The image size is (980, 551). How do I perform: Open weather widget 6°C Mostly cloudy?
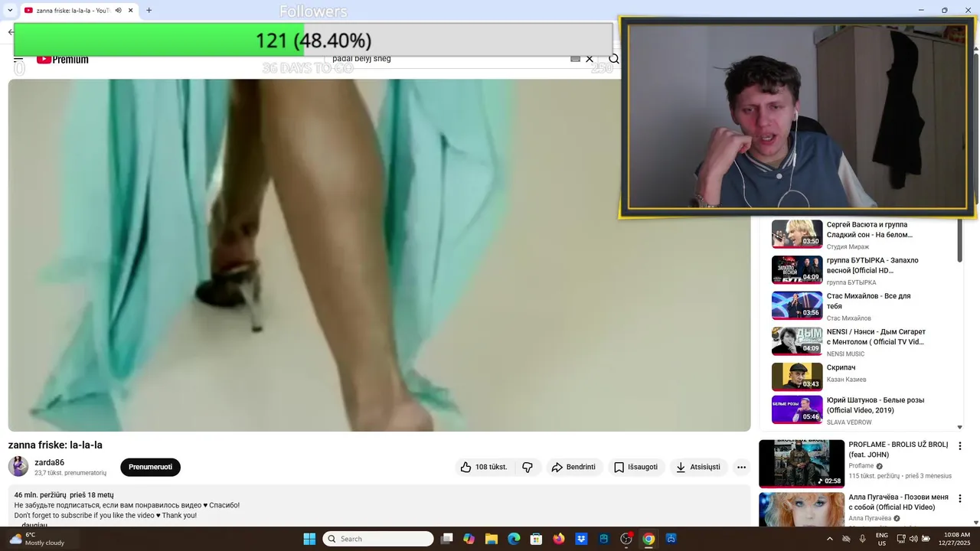tap(38, 539)
